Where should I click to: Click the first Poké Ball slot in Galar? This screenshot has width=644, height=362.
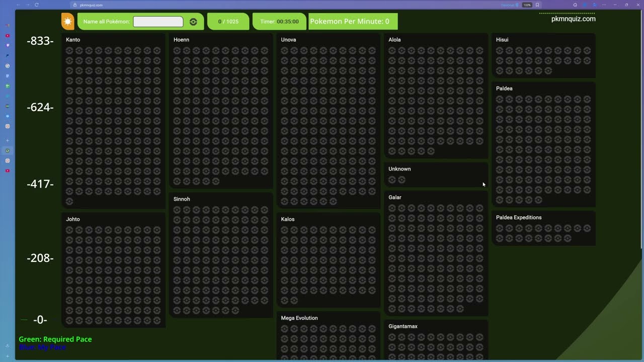[x=392, y=209]
